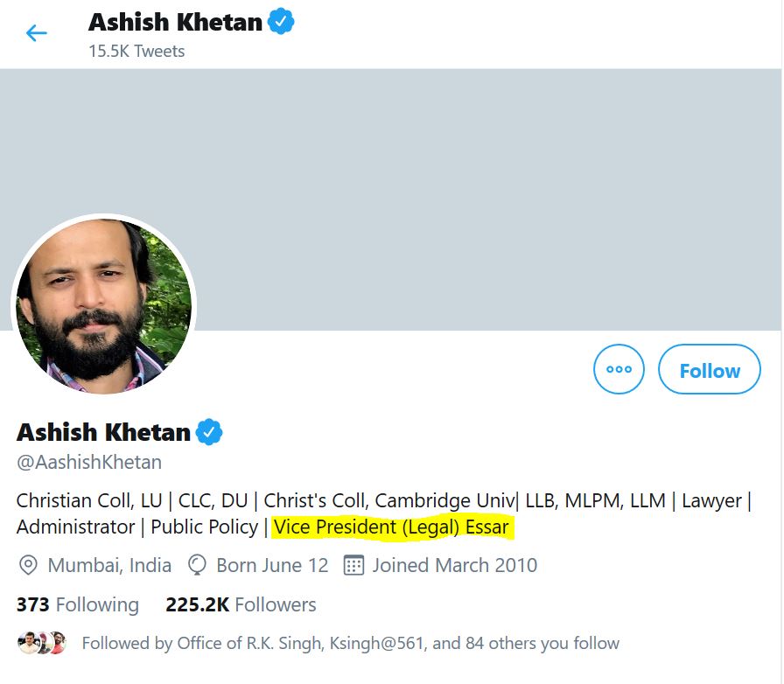Click the 'Joined March 2010' text
784x684 pixels.
pos(454,565)
